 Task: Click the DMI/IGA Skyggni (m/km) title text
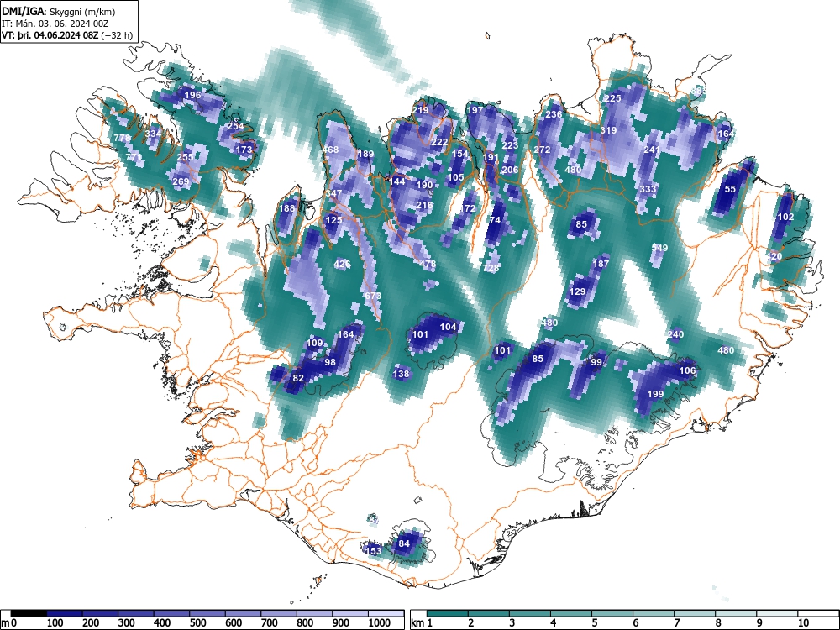(x=59, y=11)
